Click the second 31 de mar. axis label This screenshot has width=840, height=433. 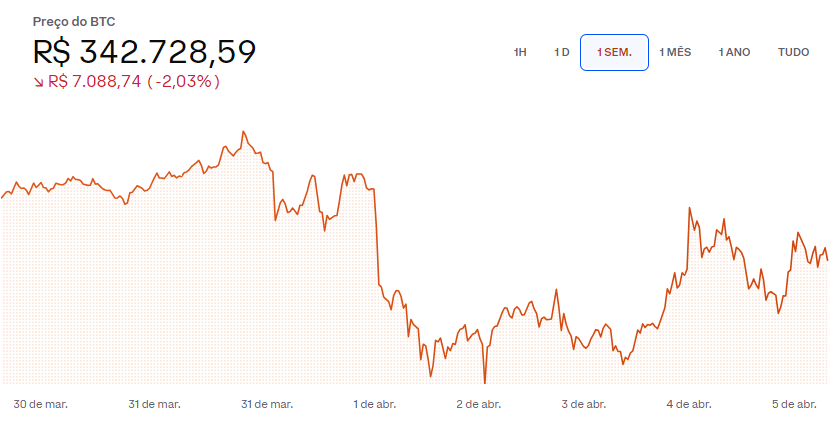click(x=267, y=404)
